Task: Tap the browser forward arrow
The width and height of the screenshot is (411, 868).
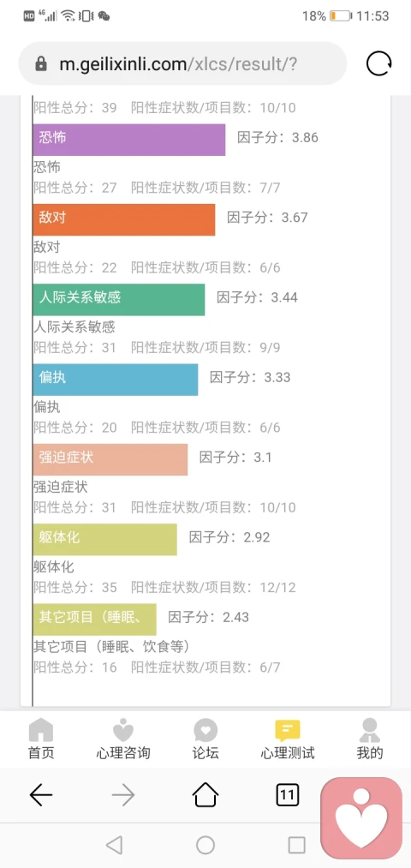Action: (122, 795)
